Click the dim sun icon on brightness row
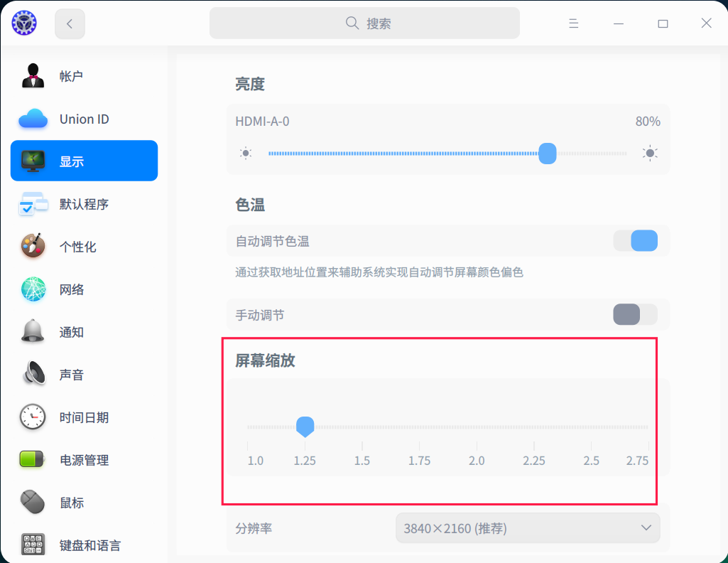Image resolution: width=728 pixels, height=563 pixels. [x=246, y=154]
